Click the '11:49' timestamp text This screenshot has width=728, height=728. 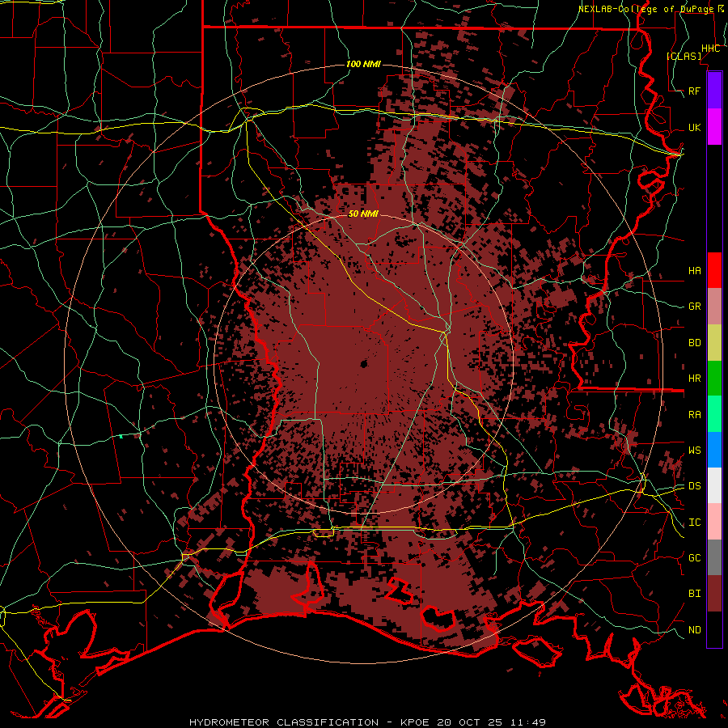pyautogui.click(x=527, y=722)
